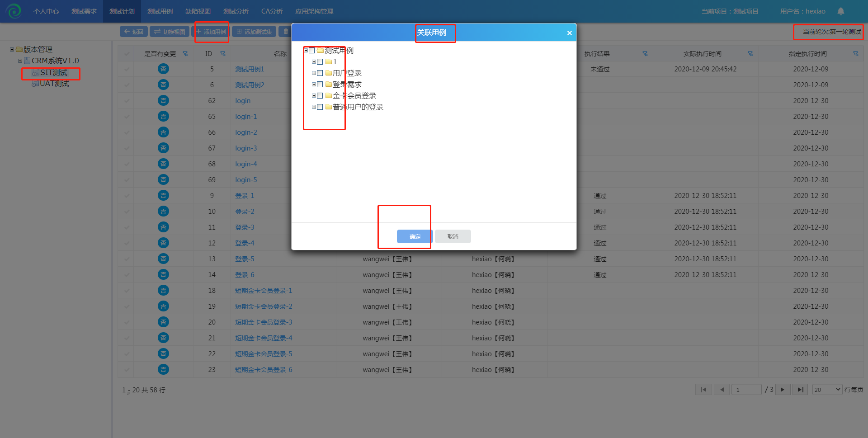Expand folder 1 in the dialog tree
This screenshot has height=438, width=868.
tap(314, 61)
